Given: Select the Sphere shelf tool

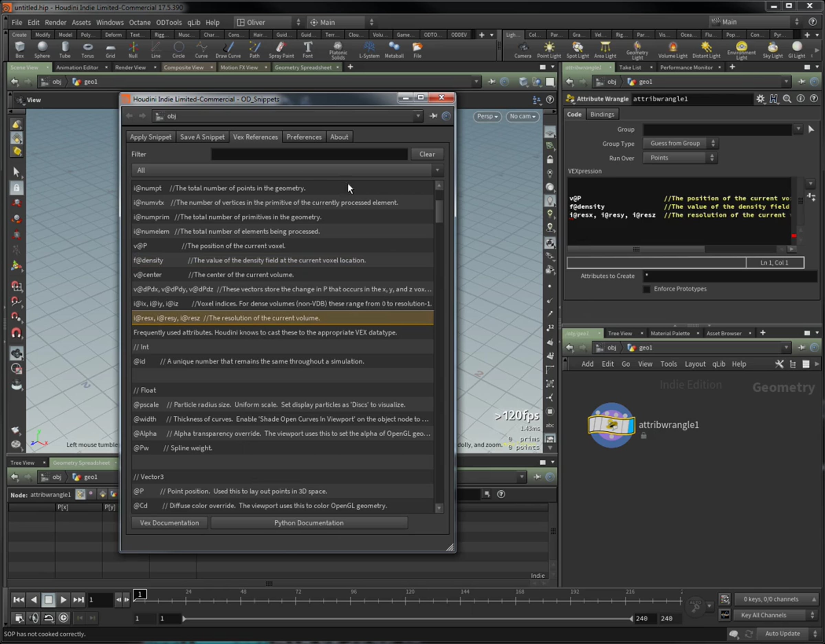Looking at the screenshot, I should pos(42,49).
